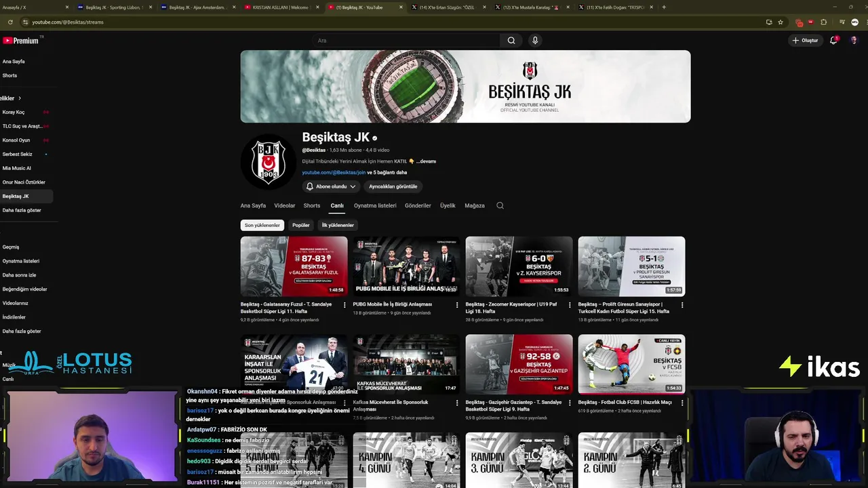Image resolution: width=868 pixels, height=488 pixels.
Task: Switch to "X'te Mustafa Karataş" browser tab
Action: coord(530,7)
